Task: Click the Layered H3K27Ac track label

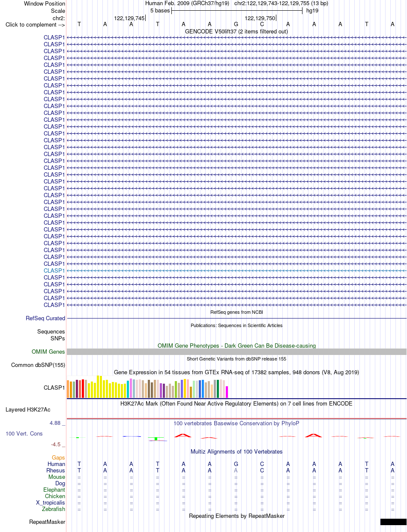Action: [x=28, y=410]
